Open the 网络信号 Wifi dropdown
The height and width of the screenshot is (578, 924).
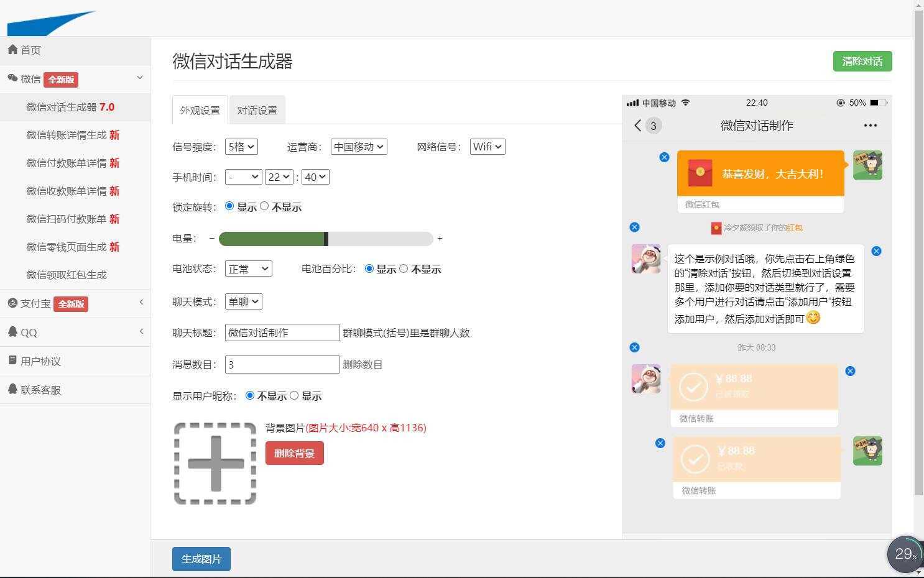487,147
